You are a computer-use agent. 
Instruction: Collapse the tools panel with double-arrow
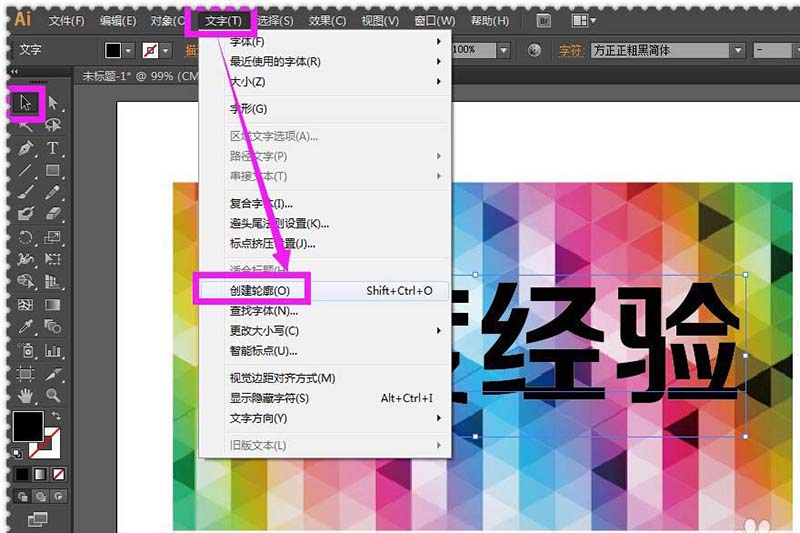coord(14,71)
